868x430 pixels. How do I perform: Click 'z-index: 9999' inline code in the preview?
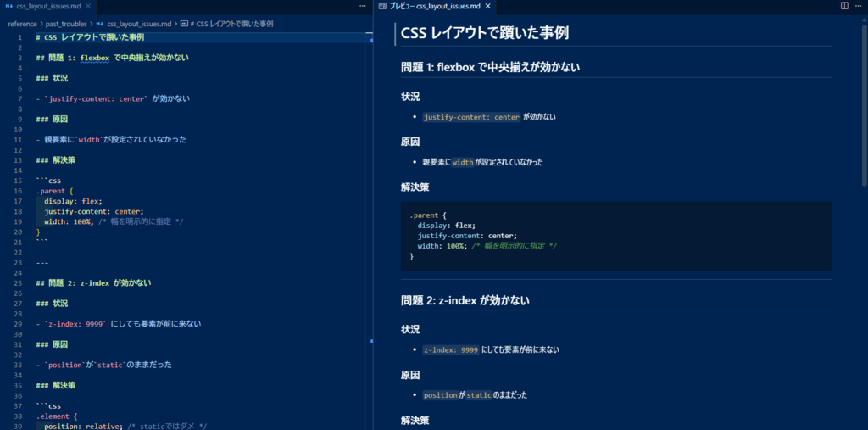pos(451,350)
